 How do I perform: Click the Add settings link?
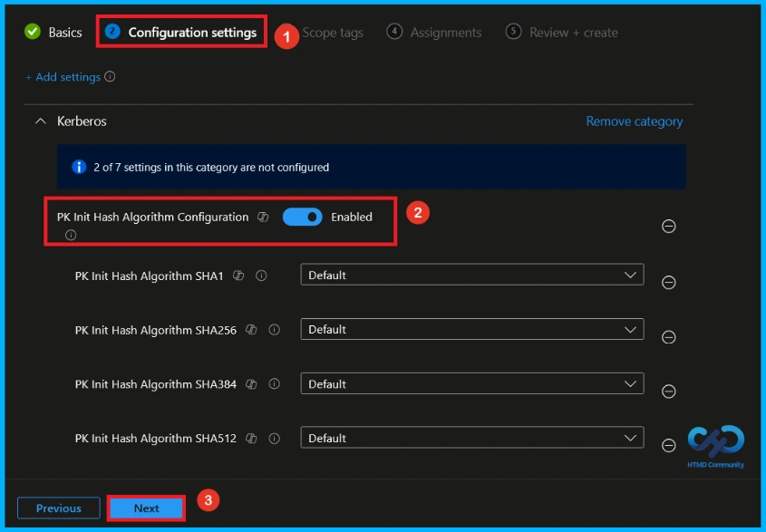point(63,77)
